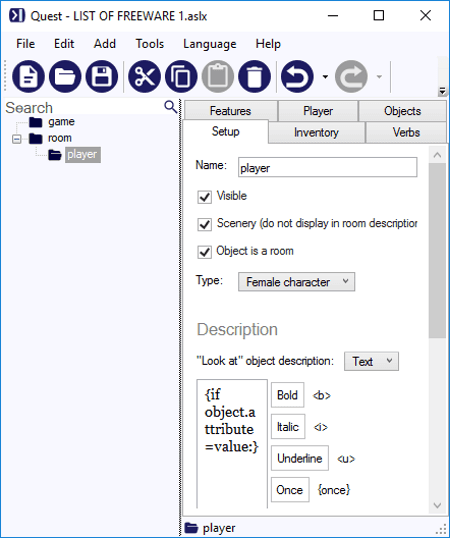Click the Underline formatting button
This screenshot has height=538, width=450.
[299, 458]
